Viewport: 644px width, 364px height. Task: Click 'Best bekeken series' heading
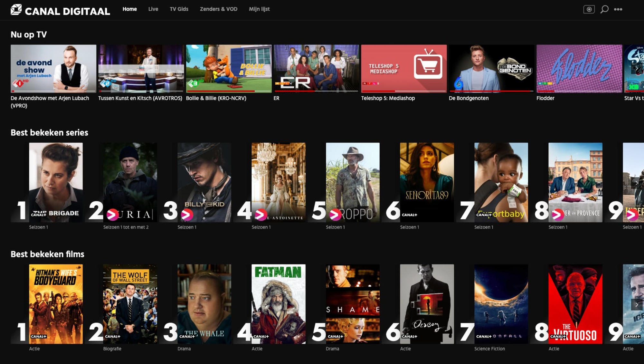[x=49, y=133]
